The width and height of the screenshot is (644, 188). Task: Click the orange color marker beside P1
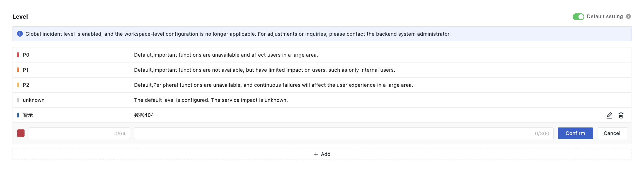click(x=18, y=70)
